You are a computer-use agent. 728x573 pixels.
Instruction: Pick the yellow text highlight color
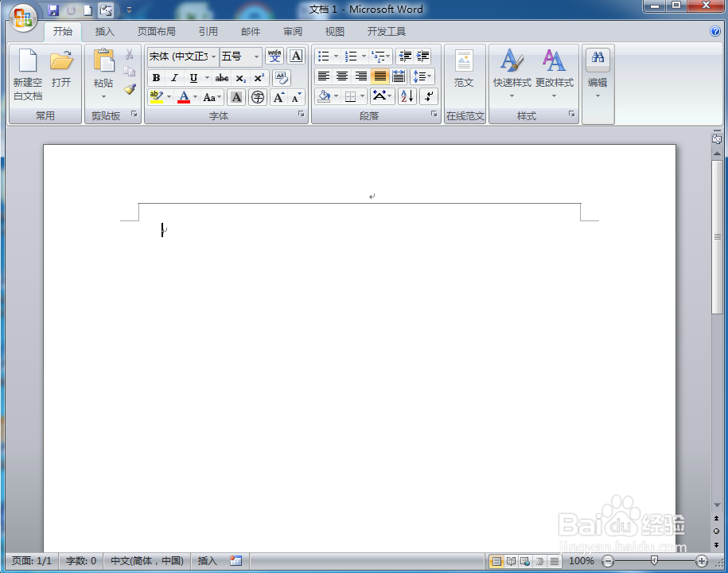click(157, 97)
